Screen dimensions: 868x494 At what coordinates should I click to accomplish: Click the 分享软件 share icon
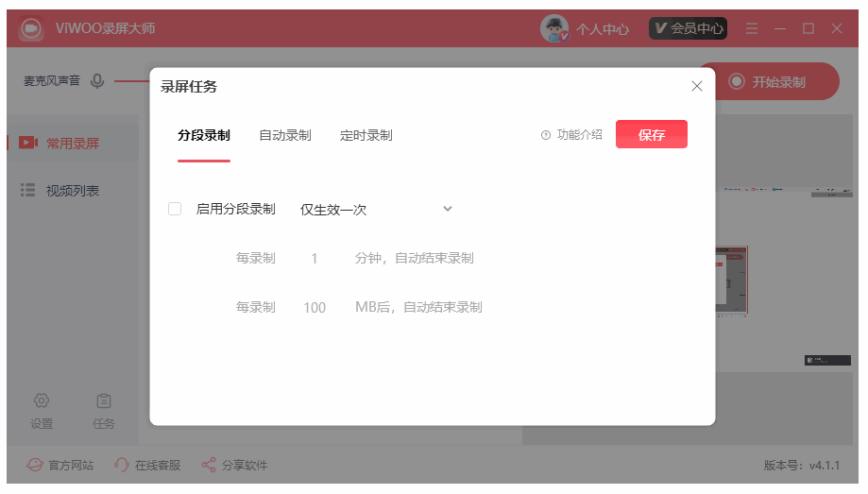209,465
